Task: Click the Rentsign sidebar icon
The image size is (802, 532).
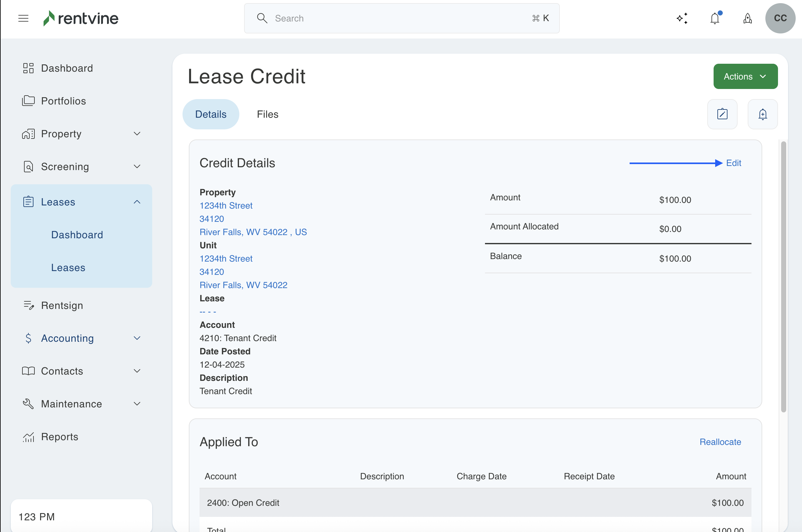Action: coord(28,305)
